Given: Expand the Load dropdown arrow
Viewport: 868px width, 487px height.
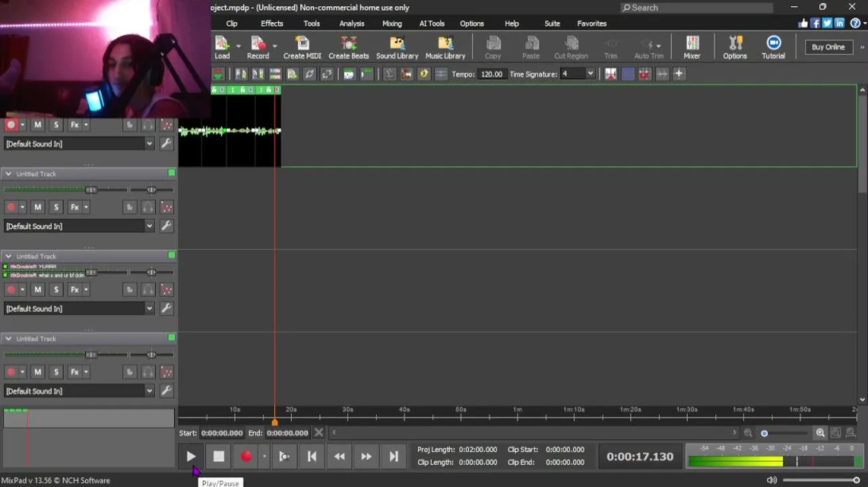Looking at the screenshot, I should tap(238, 47).
